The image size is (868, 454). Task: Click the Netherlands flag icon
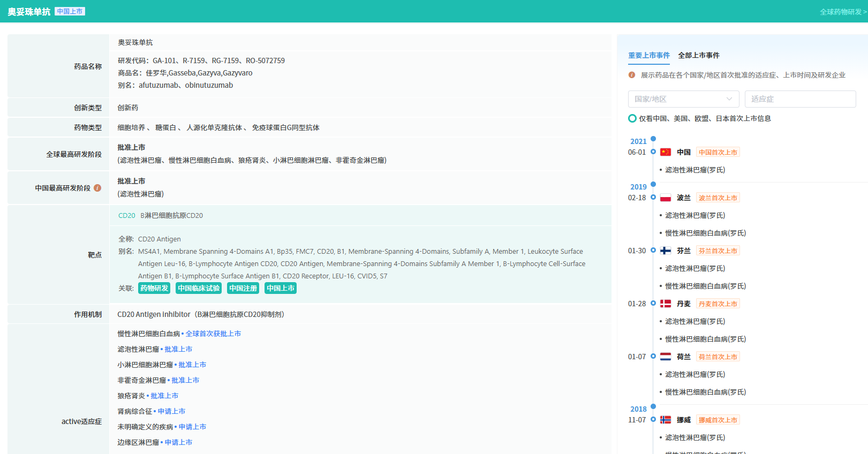point(666,357)
